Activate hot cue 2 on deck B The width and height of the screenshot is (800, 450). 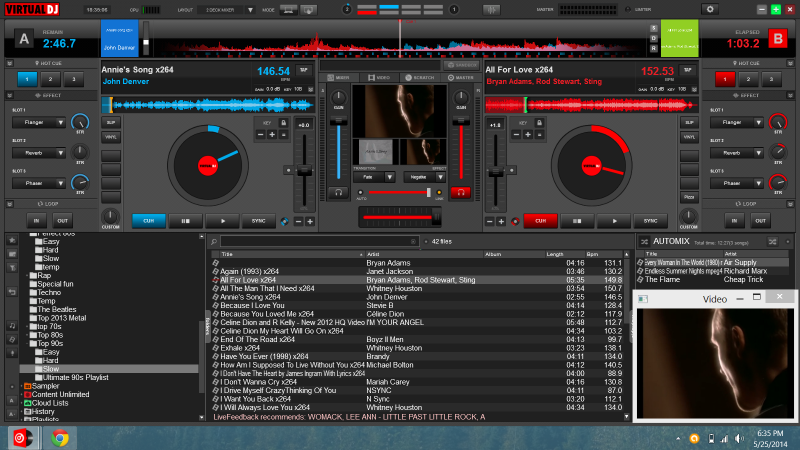pos(748,79)
